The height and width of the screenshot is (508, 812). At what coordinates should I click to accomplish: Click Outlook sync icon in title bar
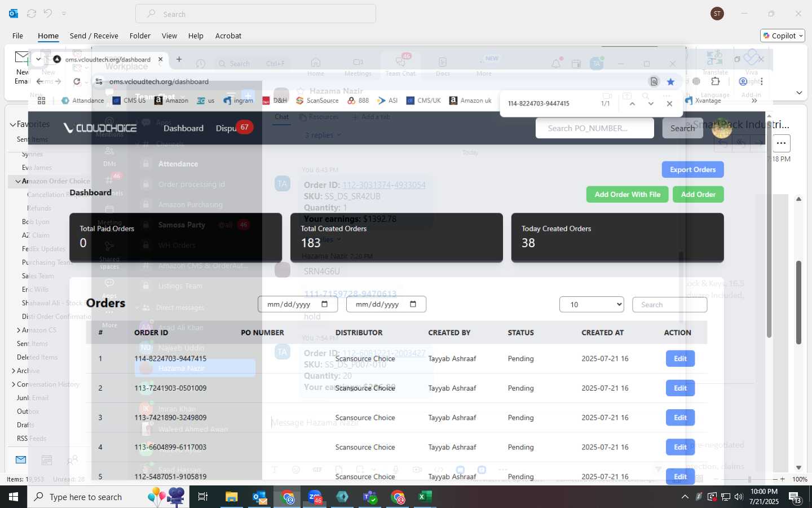32,14
